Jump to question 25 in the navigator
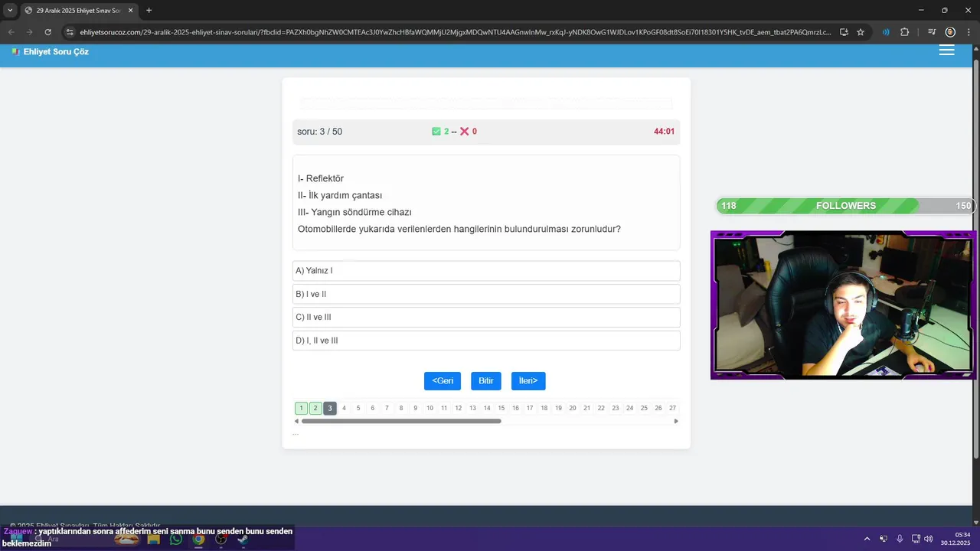980x551 pixels. coord(644,409)
